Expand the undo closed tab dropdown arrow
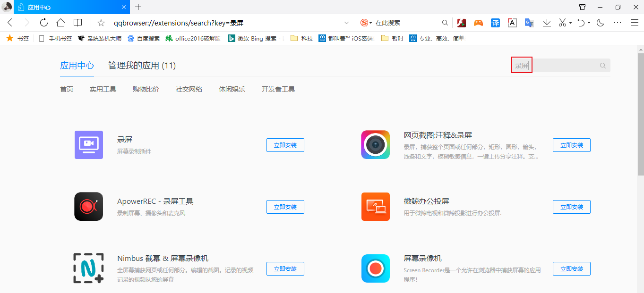The width and height of the screenshot is (644, 293). (589, 23)
